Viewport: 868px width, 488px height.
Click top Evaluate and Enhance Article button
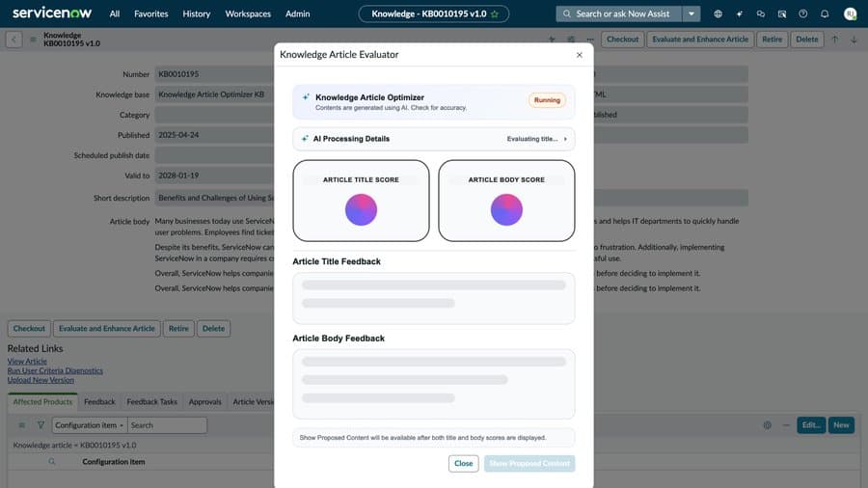point(700,40)
